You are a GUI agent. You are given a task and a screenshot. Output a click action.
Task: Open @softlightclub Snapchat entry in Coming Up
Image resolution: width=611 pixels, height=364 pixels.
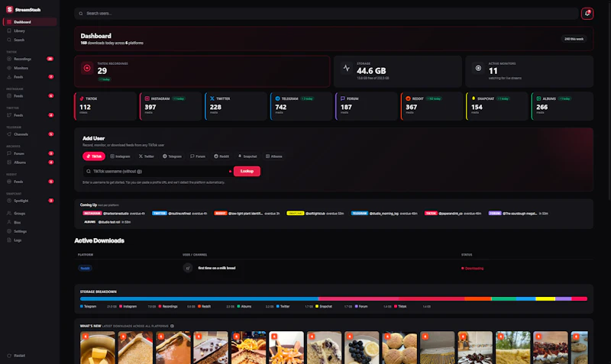(x=315, y=214)
